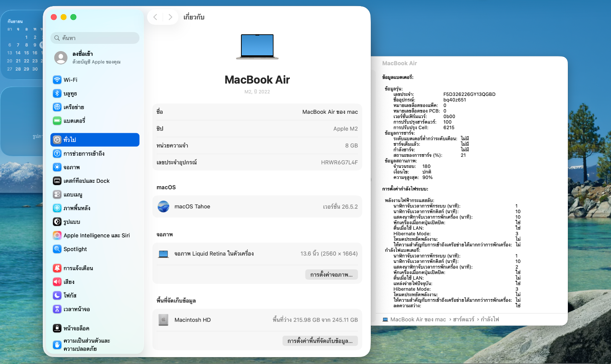Open the Bluetooth (บลูทูธ) icon in sidebar

pyautogui.click(x=57, y=93)
